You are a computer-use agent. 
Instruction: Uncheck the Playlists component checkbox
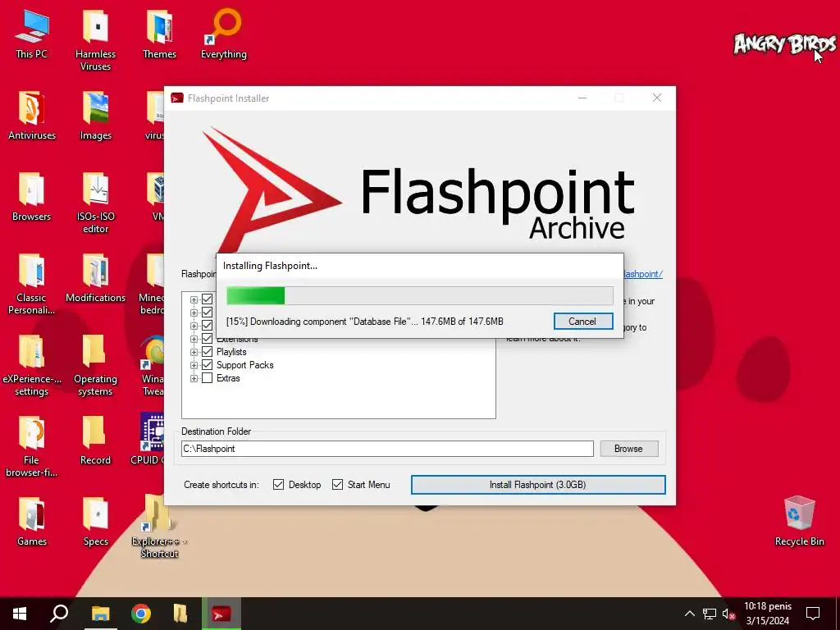point(208,352)
